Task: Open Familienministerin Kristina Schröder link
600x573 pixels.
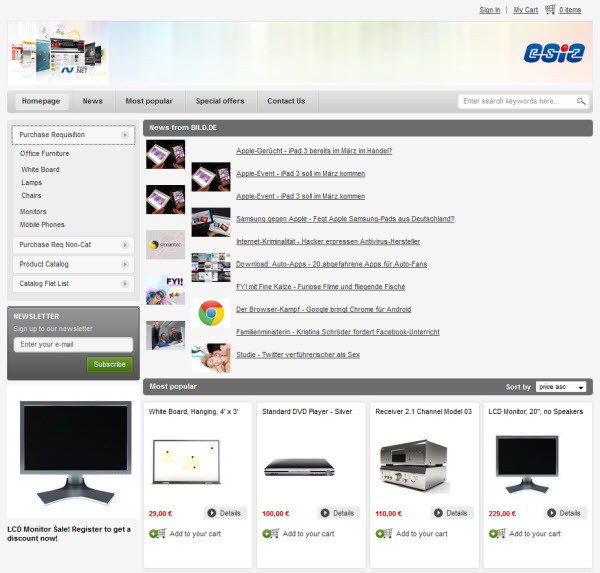Action: (338, 332)
